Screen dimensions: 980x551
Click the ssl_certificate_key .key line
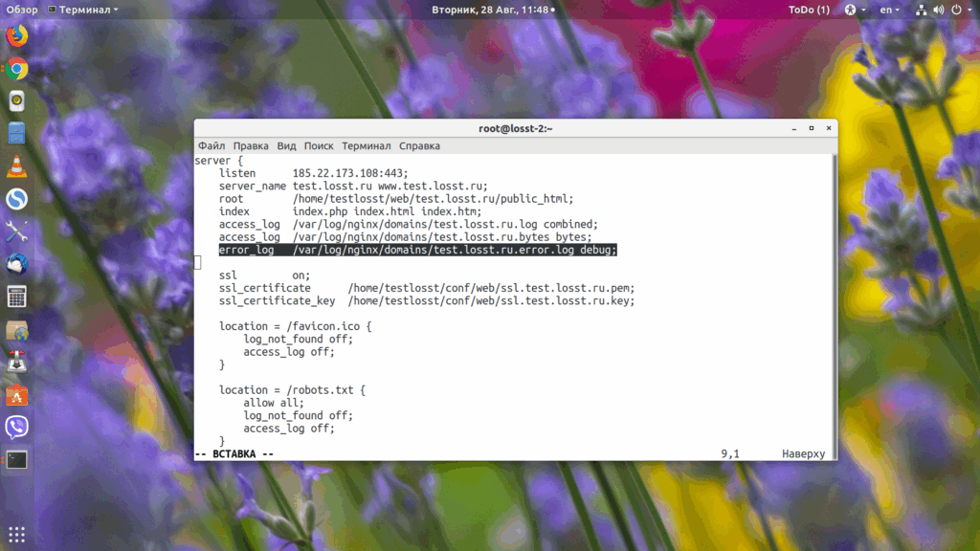coord(427,301)
